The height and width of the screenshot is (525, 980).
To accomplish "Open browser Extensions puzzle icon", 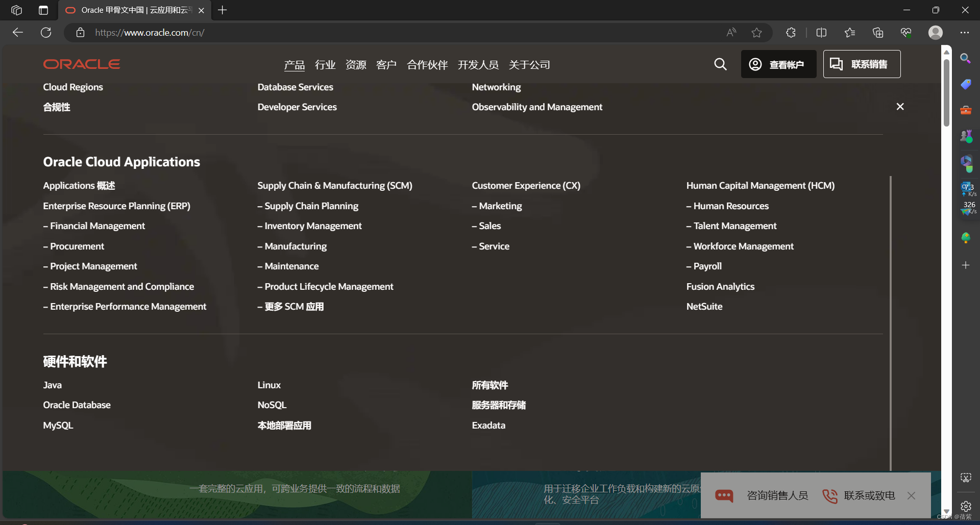I will click(x=791, y=33).
